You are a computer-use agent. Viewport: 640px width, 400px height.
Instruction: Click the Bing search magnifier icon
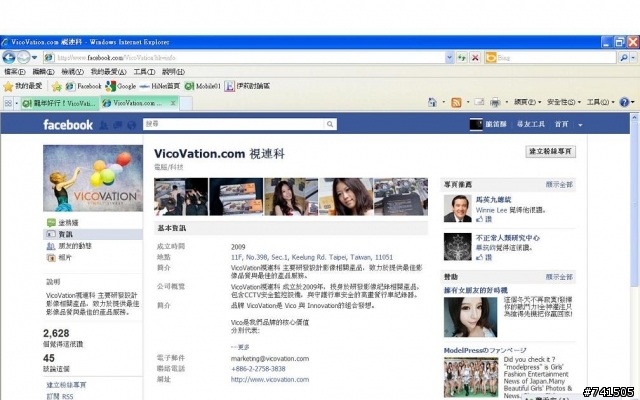pyautogui.click(x=623, y=58)
